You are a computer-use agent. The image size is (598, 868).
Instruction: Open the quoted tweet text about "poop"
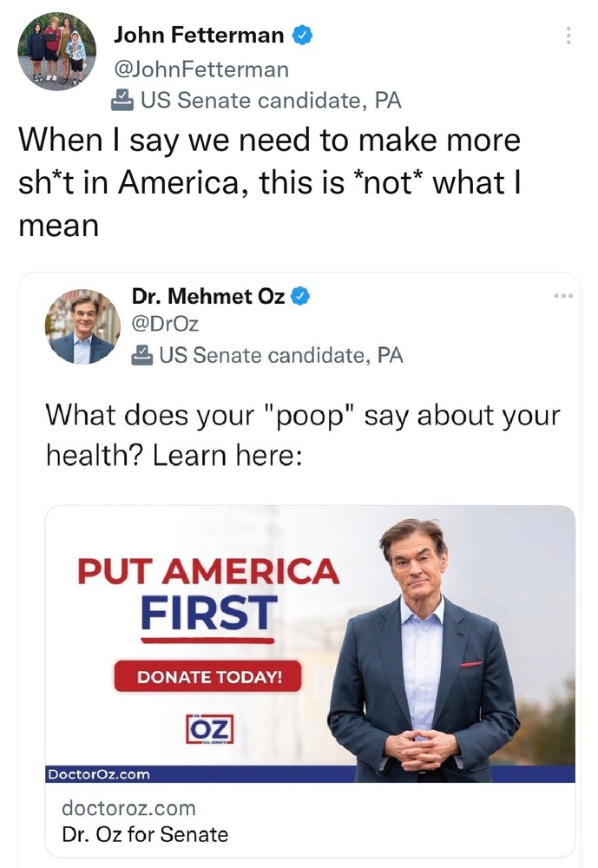pos(302,434)
